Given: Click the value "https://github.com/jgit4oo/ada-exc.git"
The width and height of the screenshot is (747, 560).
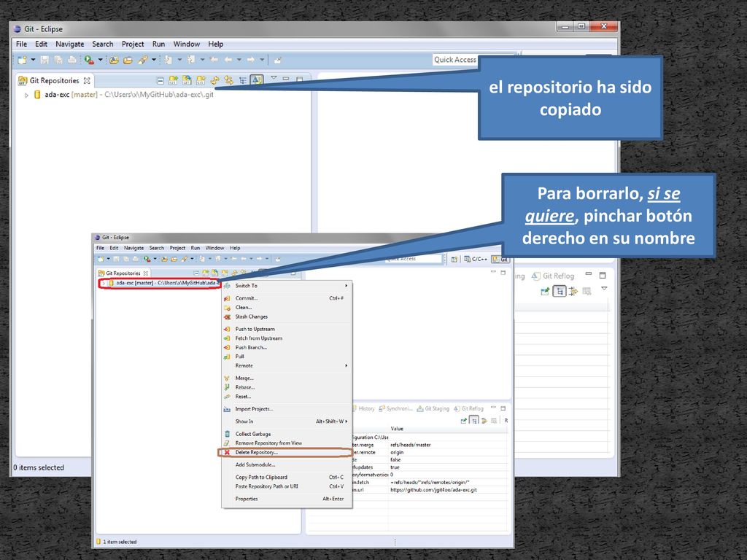Looking at the screenshot, I should click(x=433, y=490).
